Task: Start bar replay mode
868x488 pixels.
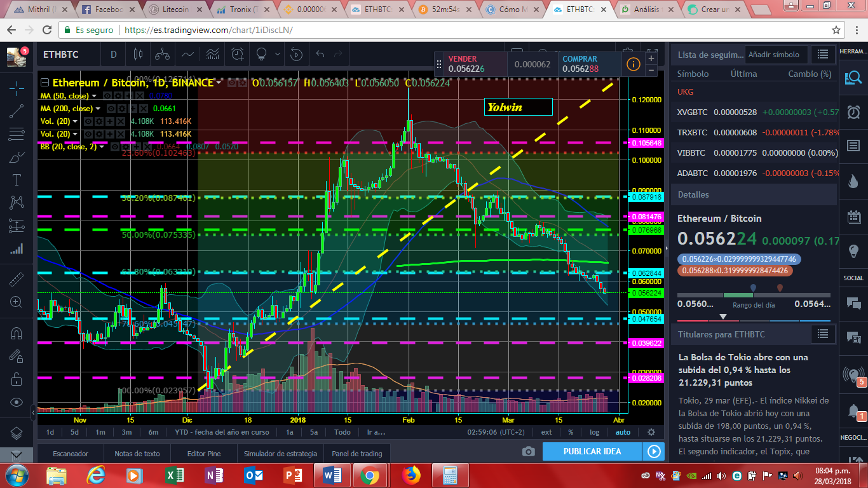Action: [296, 55]
